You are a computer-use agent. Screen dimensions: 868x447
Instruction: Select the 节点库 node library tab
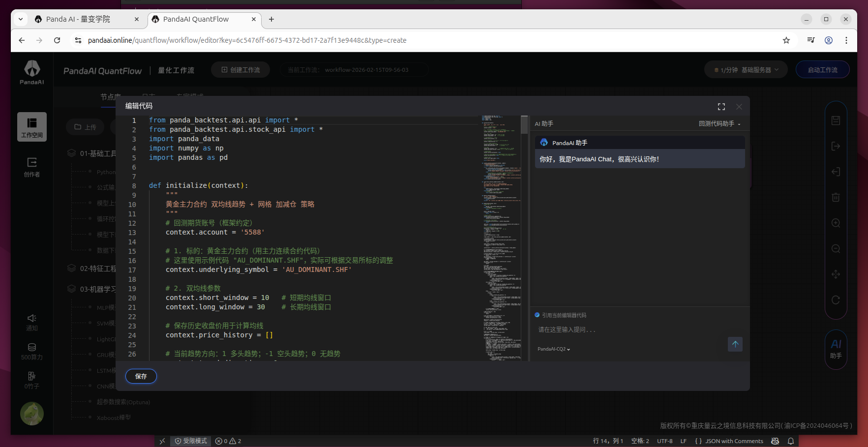pyautogui.click(x=111, y=96)
